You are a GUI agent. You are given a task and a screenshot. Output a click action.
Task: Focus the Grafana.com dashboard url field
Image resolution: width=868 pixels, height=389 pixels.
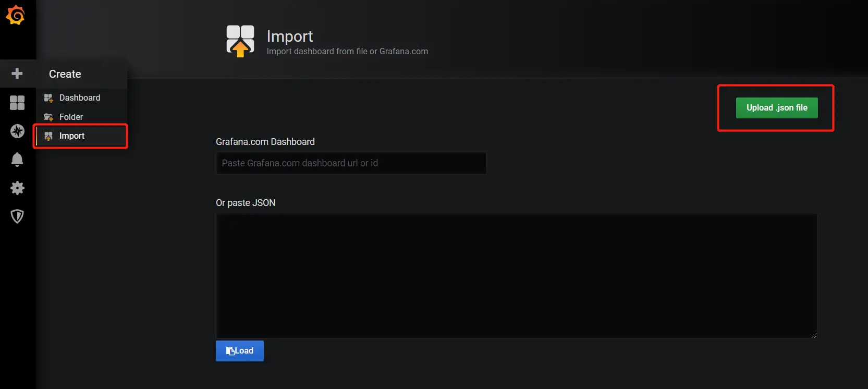[x=351, y=163]
